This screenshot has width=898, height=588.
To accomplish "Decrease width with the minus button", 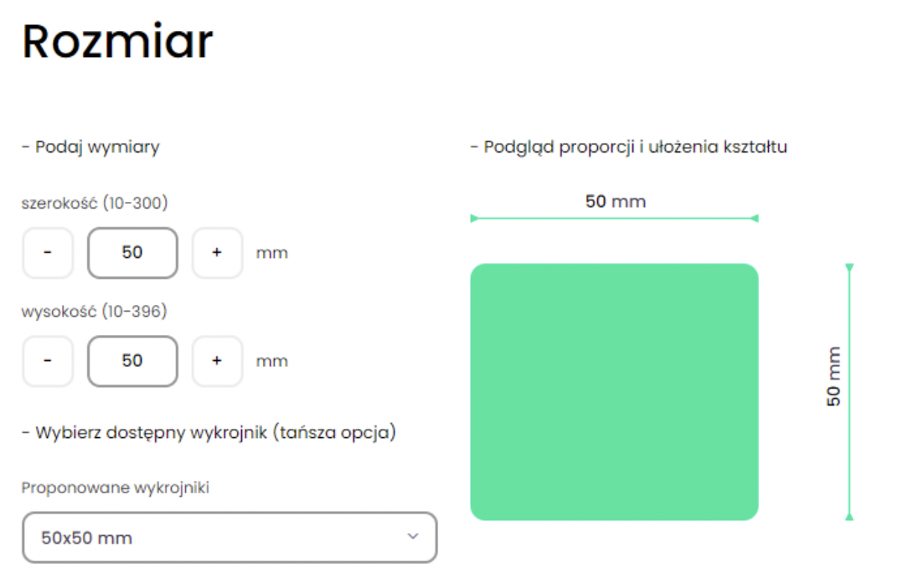I will point(47,252).
